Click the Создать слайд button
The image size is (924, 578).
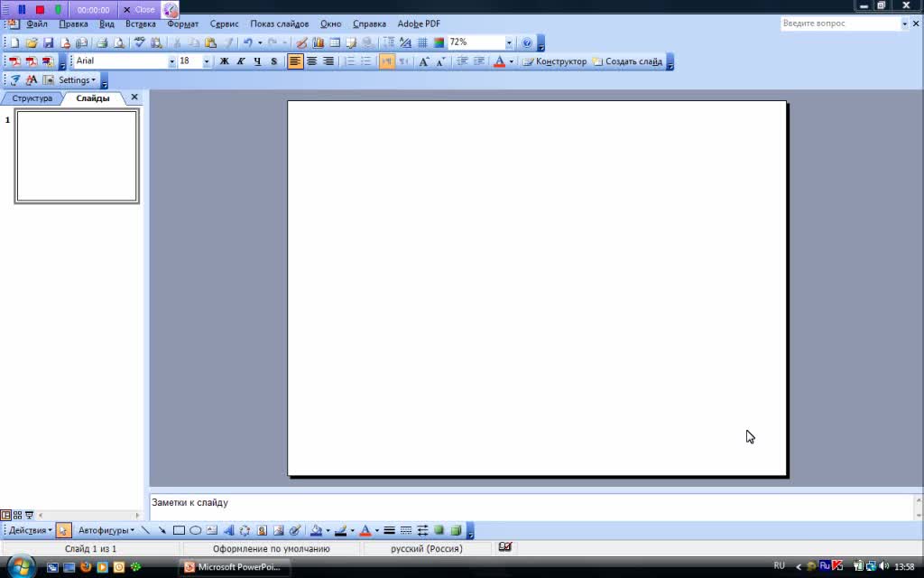click(628, 61)
